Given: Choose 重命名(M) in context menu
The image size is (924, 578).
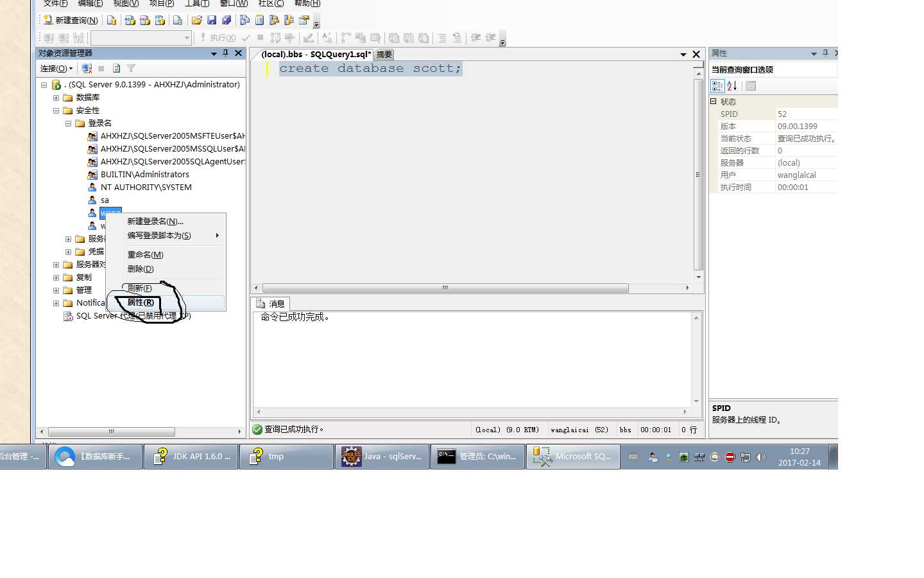Looking at the screenshot, I should (166, 255).
